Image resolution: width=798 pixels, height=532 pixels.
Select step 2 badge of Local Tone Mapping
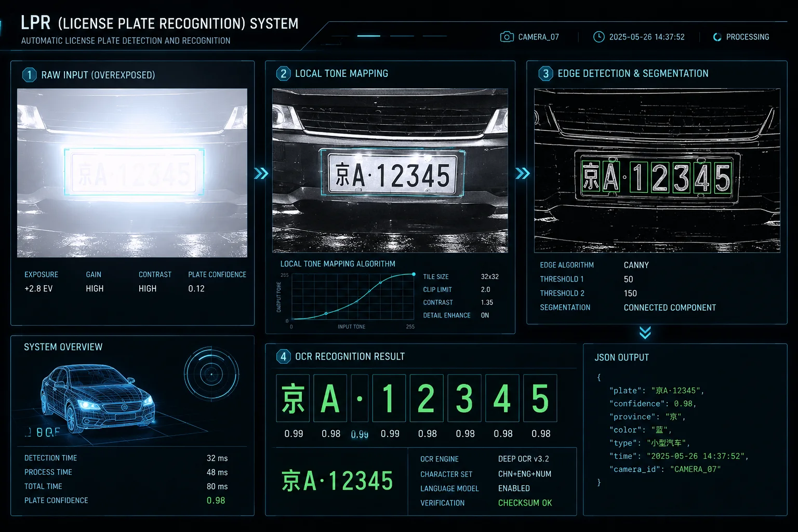tap(283, 73)
